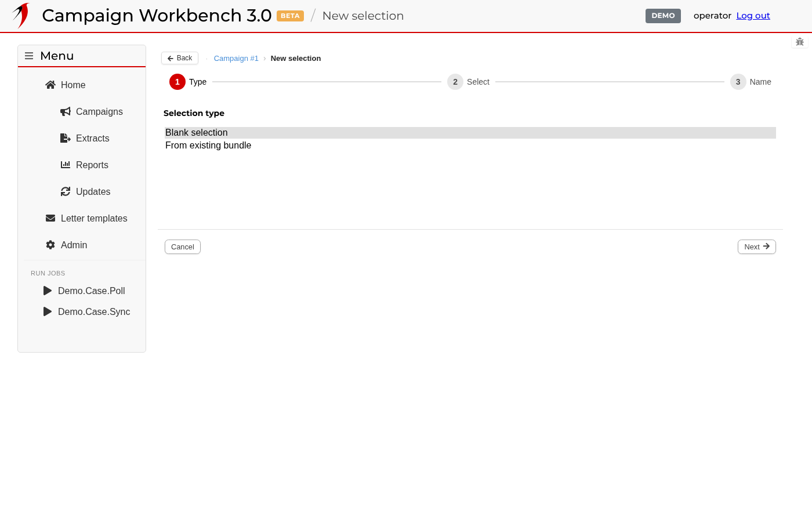Click wizard step 3 Name

[751, 82]
